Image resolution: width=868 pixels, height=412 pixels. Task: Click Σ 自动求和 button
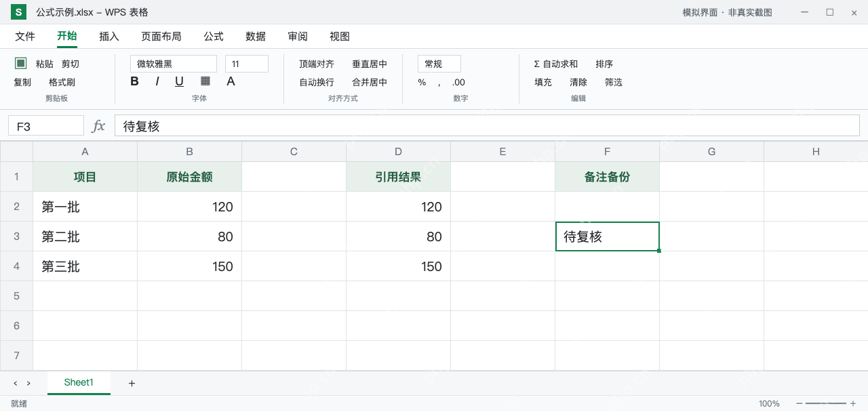coord(556,64)
